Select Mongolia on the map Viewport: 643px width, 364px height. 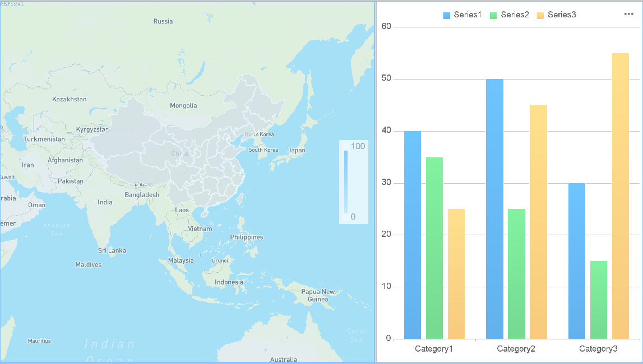coord(182,105)
